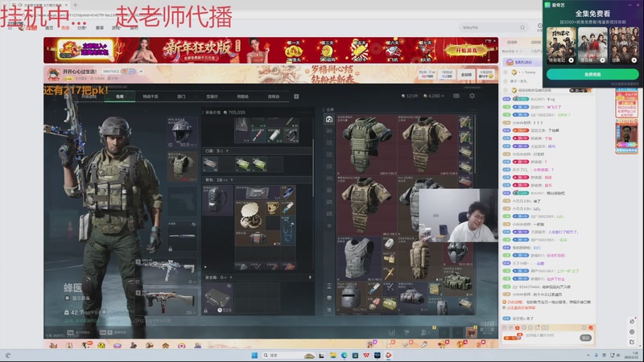Viewport: 644px width, 362px height.
Task: Click the Windows taskbar search box
Action: (288, 355)
